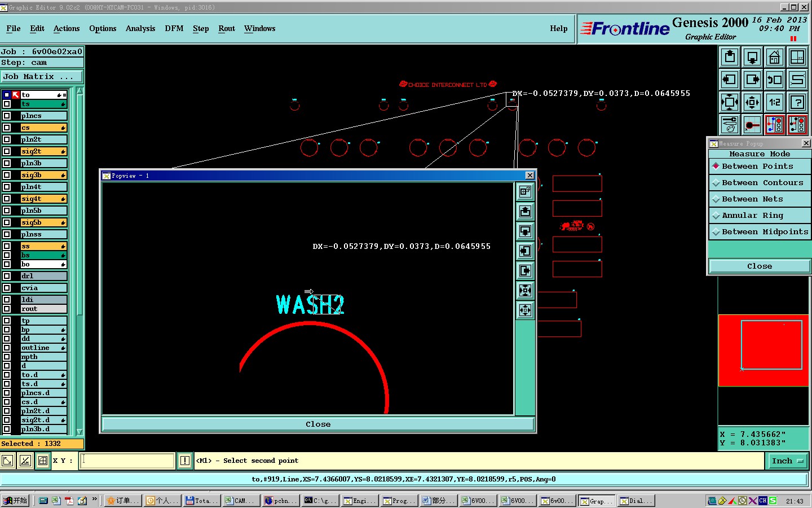
Task: Open the Edit menu
Action: click(37, 29)
